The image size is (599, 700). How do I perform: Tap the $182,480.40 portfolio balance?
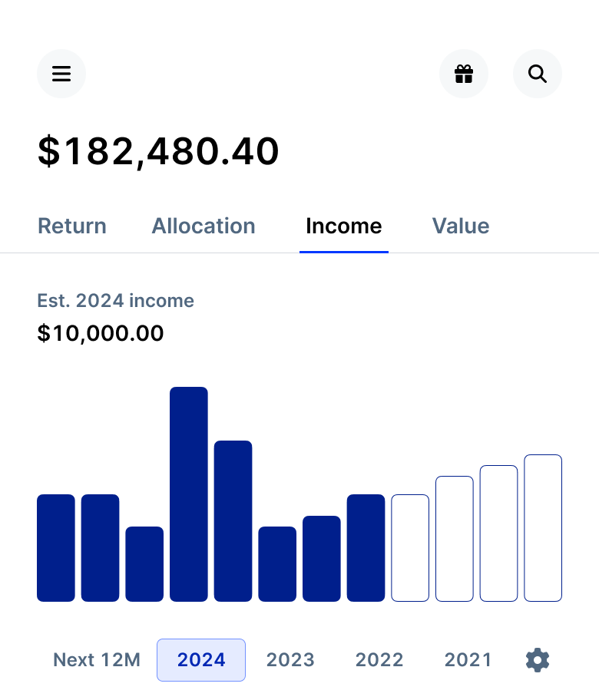158,152
